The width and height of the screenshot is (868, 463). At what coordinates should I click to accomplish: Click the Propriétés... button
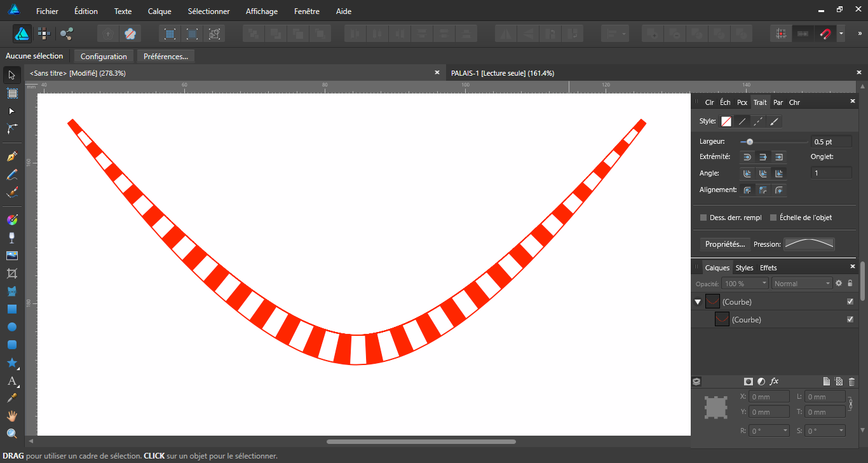725,244
